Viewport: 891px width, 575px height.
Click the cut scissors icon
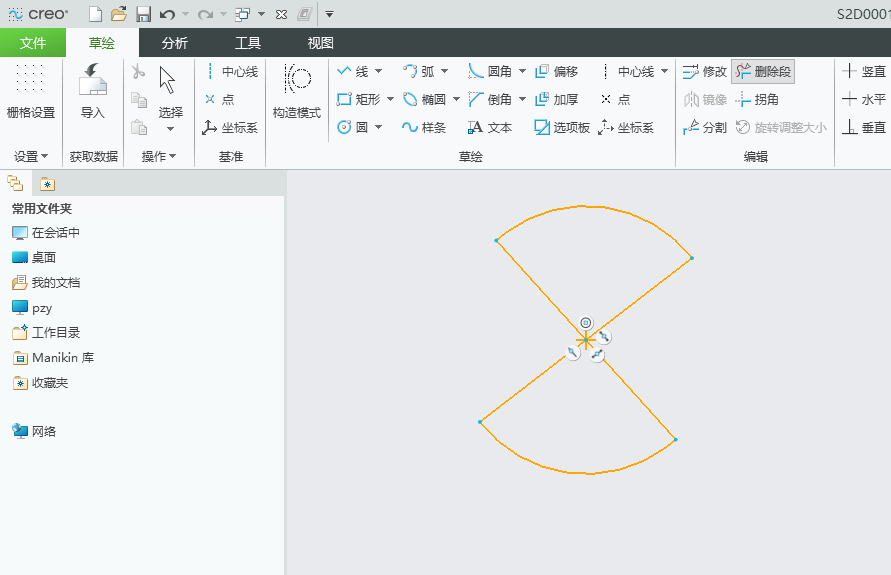pyautogui.click(x=138, y=72)
